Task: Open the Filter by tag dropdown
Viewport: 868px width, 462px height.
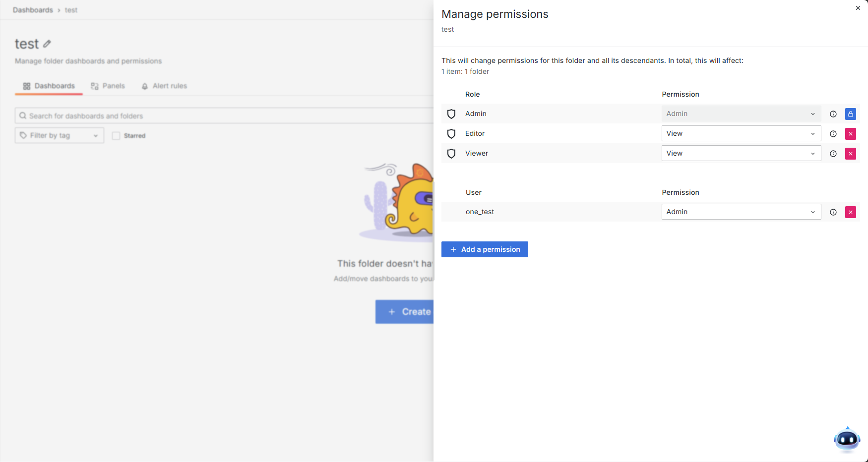Action: pos(60,135)
